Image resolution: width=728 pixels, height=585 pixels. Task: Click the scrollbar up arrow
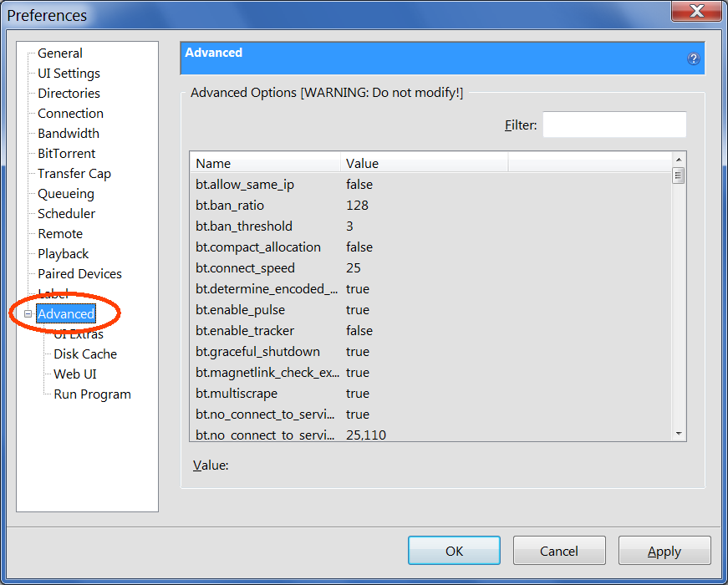click(x=679, y=160)
